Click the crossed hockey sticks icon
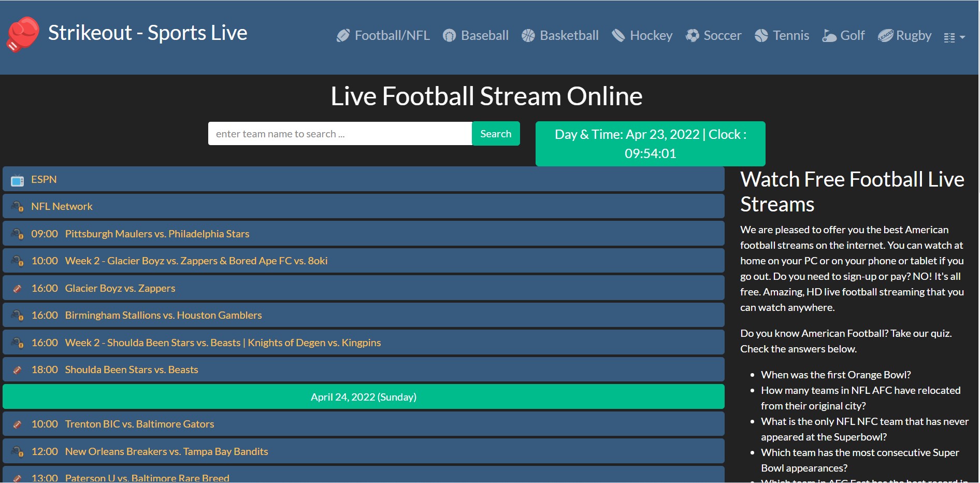 coord(618,35)
